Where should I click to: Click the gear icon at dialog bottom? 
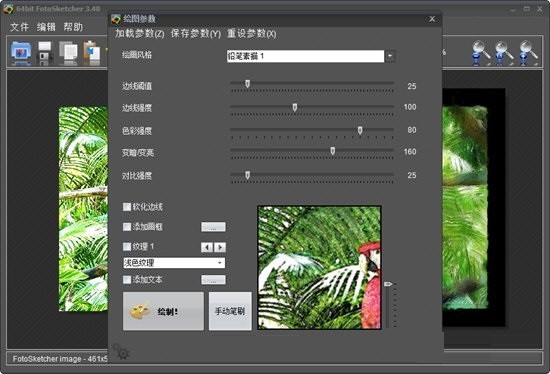[x=121, y=351]
